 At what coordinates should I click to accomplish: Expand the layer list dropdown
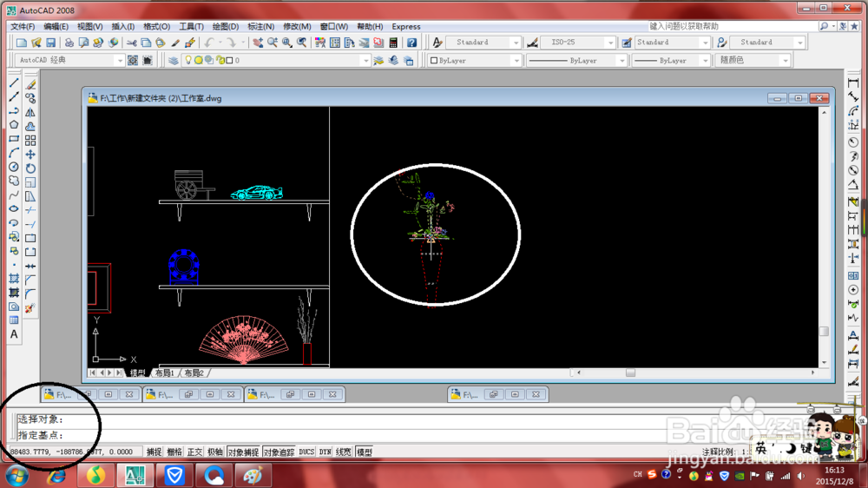click(365, 61)
